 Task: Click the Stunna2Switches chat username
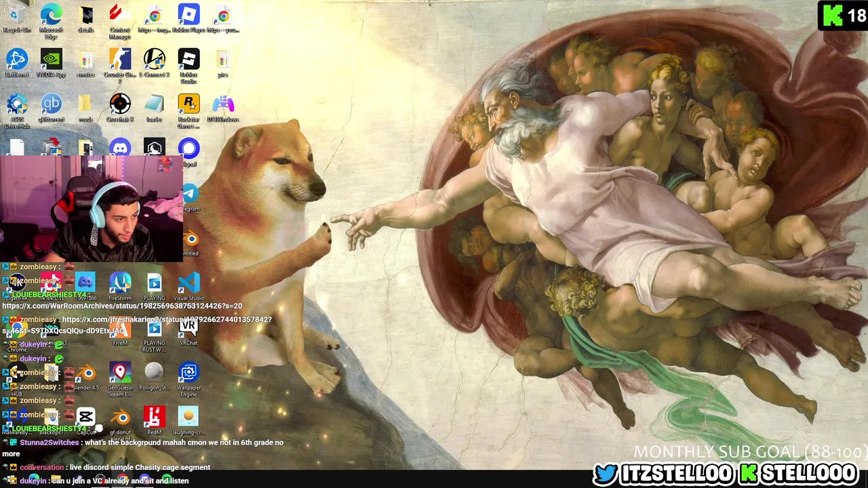50,443
